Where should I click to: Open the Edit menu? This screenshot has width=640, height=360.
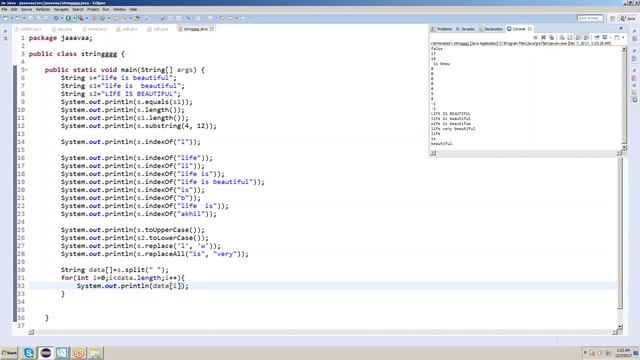click(x=14, y=9)
